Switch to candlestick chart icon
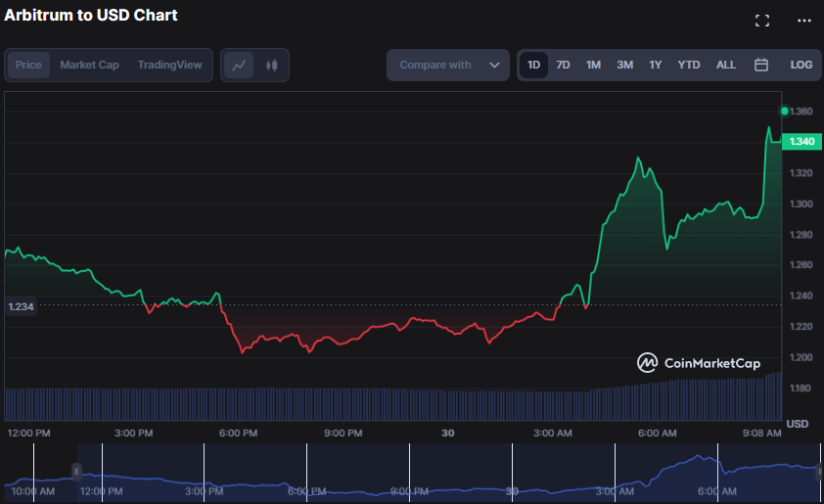Viewport: 824px width, 504px height. [272, 66]
